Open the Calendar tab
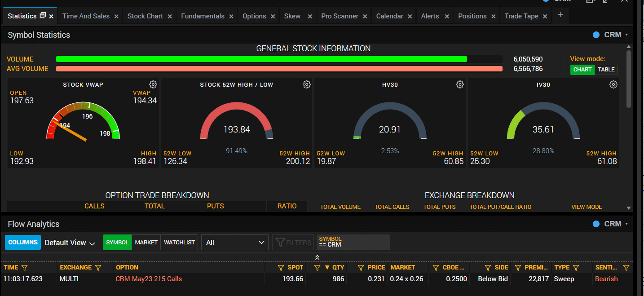The image size is (644, 296). pyautogui.click(x=389, y=16)
